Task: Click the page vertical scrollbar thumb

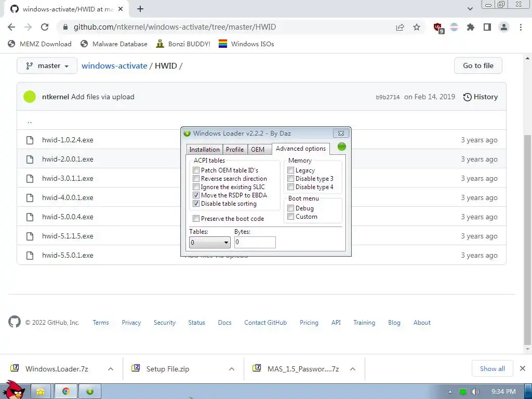Action: (x=527, y=239)
